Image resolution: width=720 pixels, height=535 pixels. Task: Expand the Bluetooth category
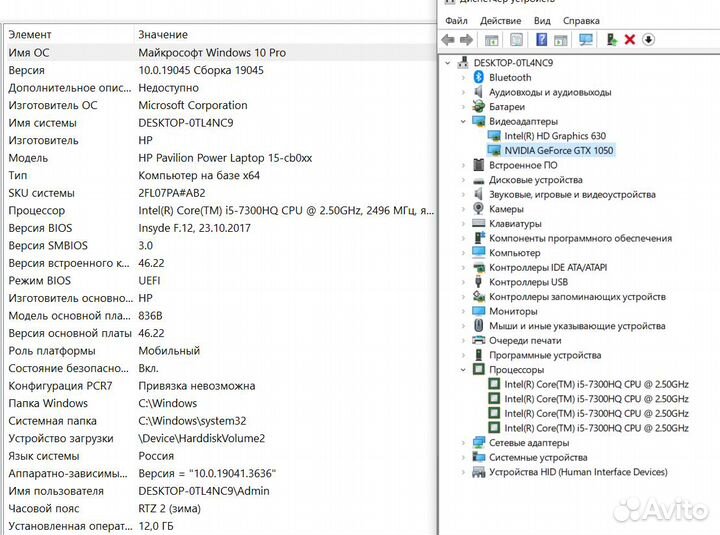tap(463, 78)
